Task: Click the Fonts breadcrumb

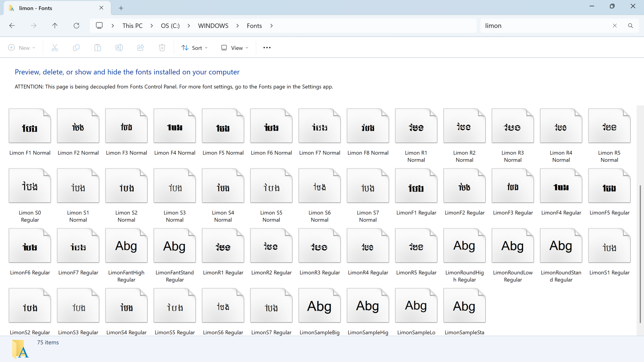Action: click(254, 26)
